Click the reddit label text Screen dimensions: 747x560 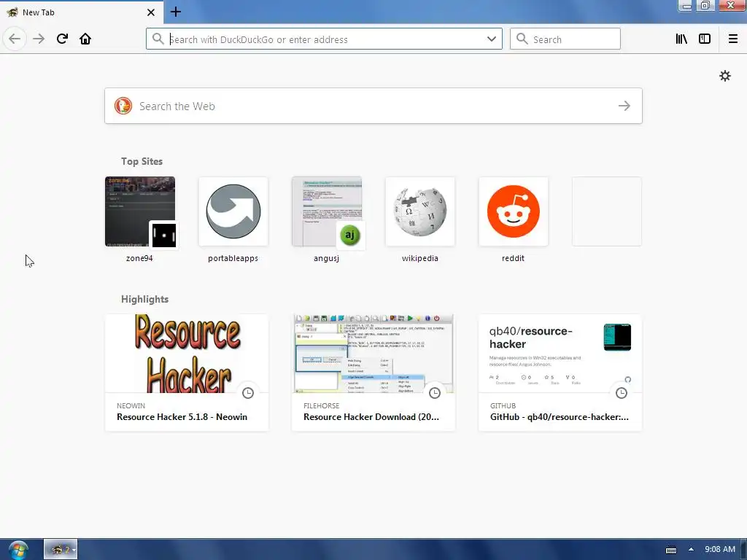coord(513,258)
